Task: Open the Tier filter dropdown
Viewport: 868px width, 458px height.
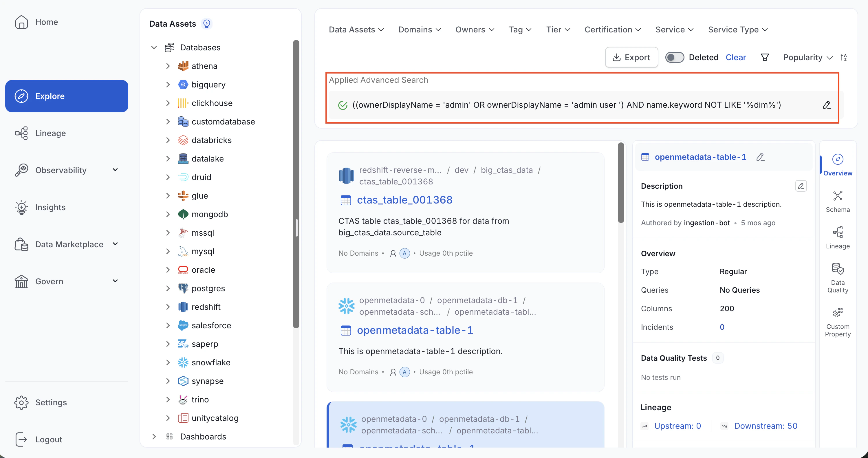Action: click(558, 30)
